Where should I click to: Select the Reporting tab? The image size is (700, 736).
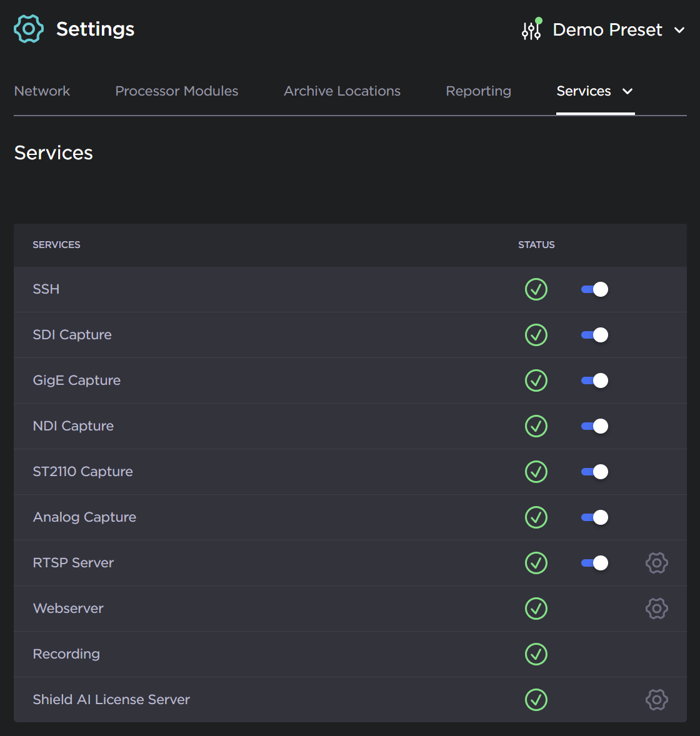478,91
